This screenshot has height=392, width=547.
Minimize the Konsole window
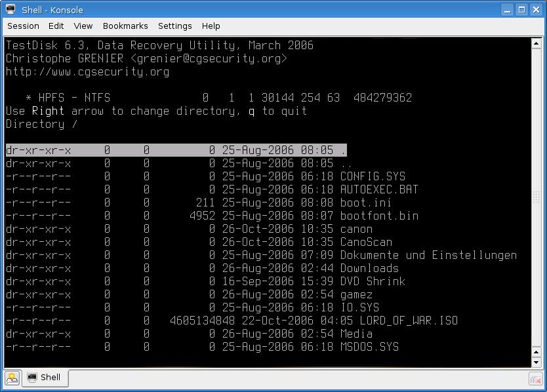(508, 10)
